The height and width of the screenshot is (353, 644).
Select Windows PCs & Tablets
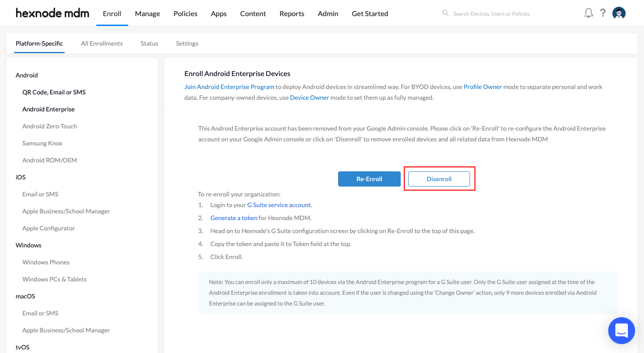[x=55, y=279]
